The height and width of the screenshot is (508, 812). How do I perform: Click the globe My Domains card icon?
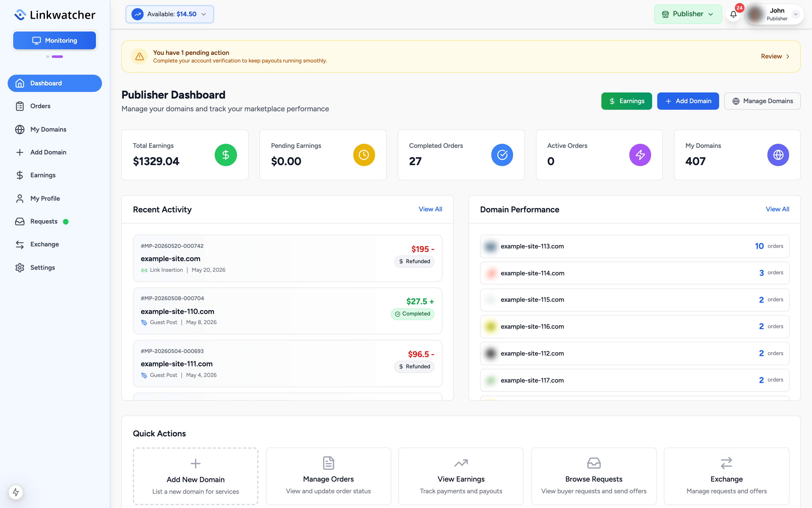tap(778, 155)
